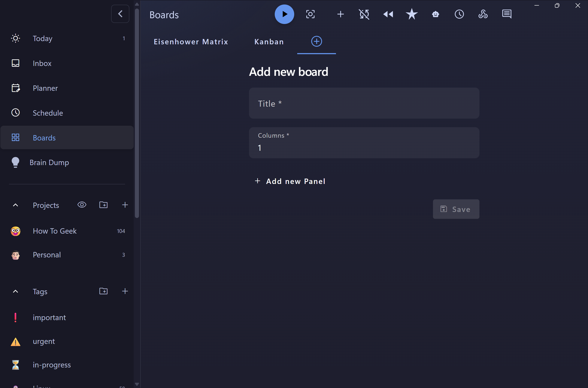Image resolution: width=588 pixels, height=388 pixels.
Task: Minimize the application window
Action: coord(537,5)
